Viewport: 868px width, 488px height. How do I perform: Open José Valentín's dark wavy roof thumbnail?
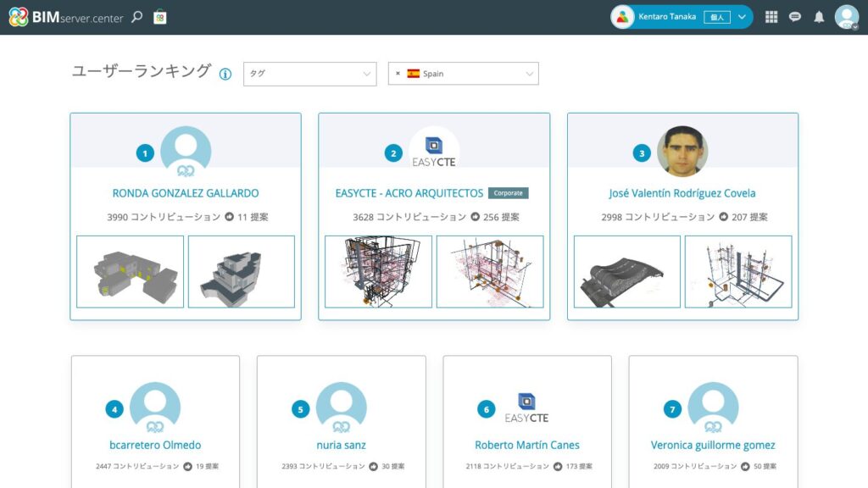[x=626, y=272]
